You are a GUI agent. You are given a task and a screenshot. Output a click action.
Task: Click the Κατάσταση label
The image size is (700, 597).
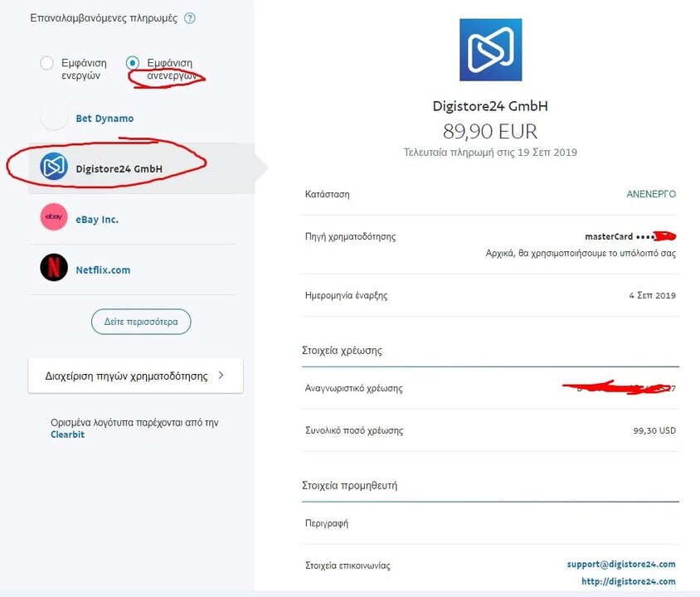click(328, 194)
